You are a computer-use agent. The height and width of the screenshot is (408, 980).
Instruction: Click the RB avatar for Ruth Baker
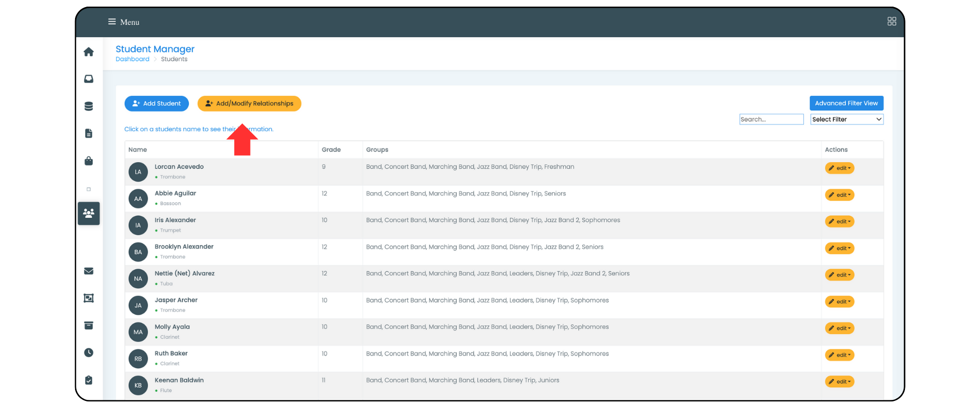[x=138, y=359]
